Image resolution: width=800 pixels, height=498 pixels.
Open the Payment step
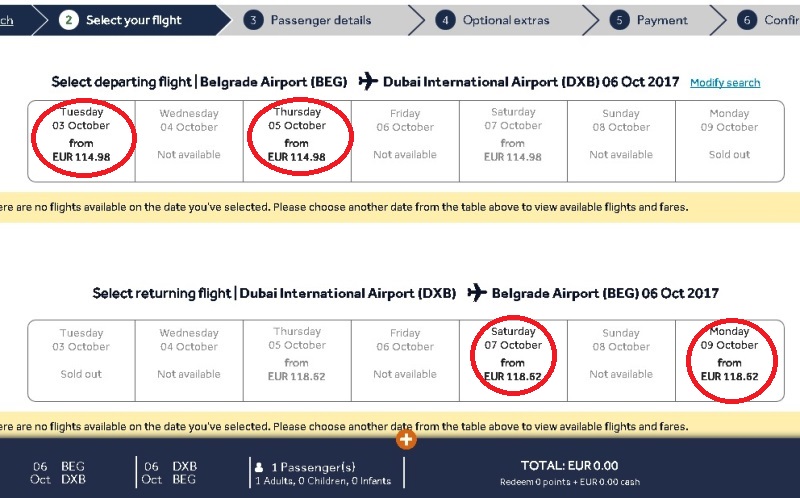click(662, 20)
